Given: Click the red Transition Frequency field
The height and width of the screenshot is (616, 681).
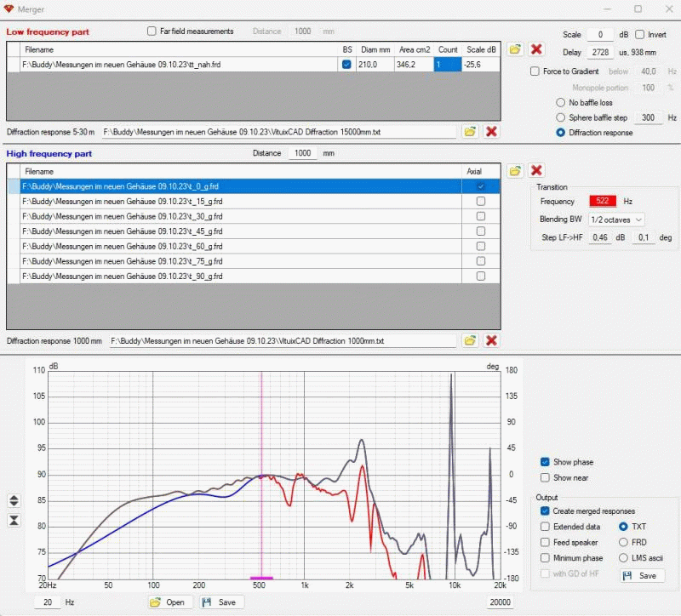Looking at the screenshot, I should click(x=604, y=202).
